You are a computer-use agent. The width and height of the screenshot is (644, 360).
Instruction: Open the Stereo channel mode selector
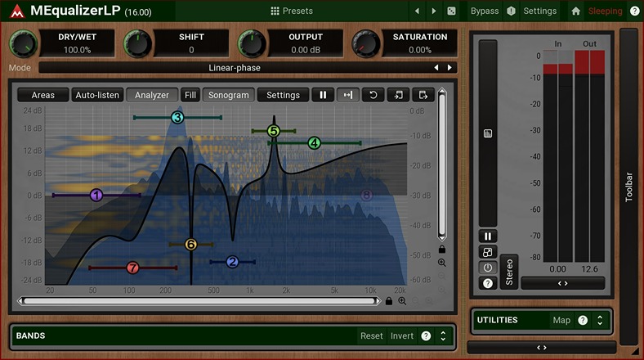(509, 272)
